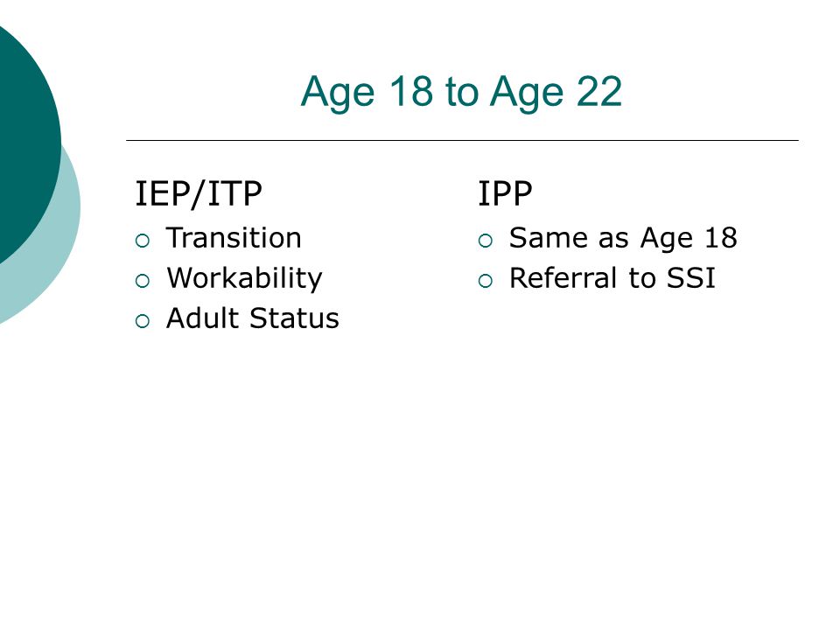Click the circle bullet beside Adult Status
840x630 pixels.
(x=143, y=321)
